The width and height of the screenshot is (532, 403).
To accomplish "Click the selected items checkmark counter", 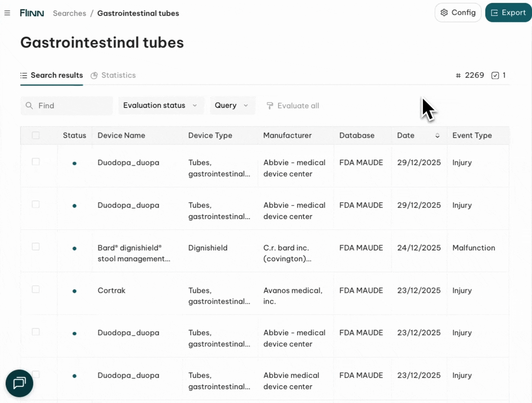I will pos(499,75).
